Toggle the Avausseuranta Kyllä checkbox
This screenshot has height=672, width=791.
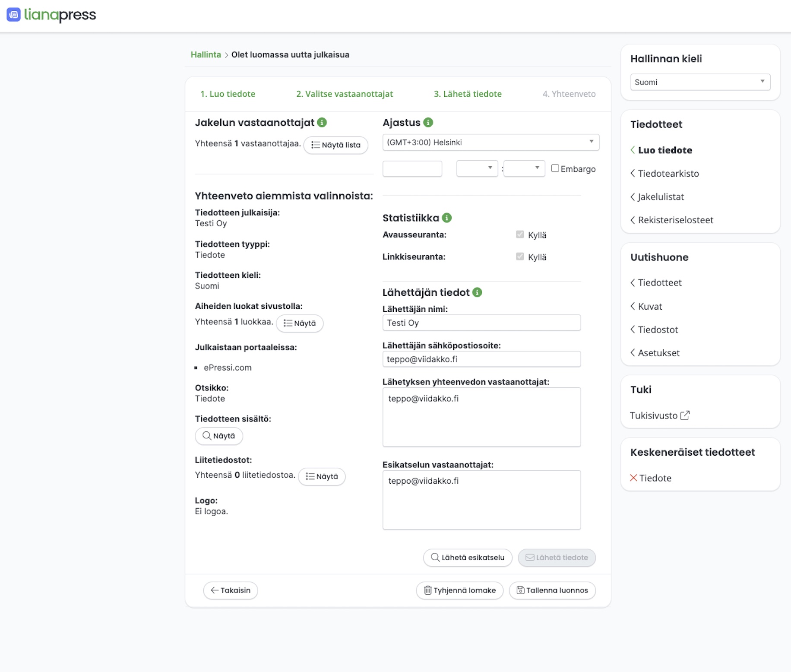click(520, 235)
